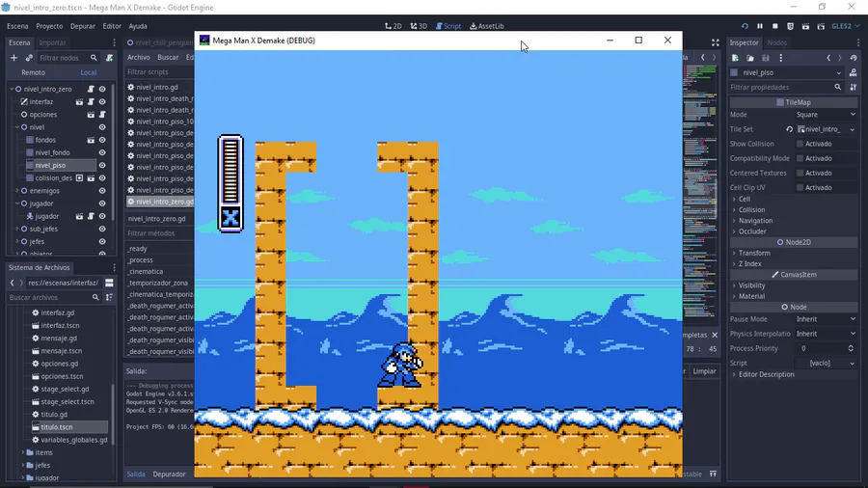Click in the Filtrar propiedades search field
868x488 pixels.
(785, 88)
